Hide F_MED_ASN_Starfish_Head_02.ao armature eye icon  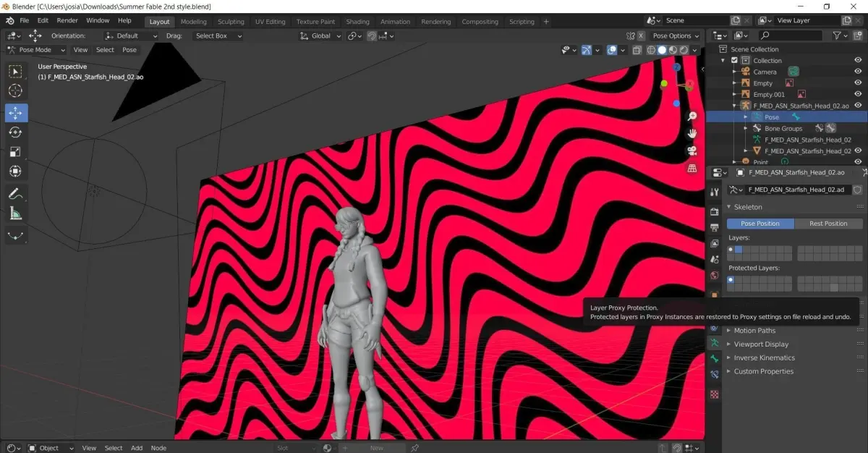pyautogui.click(x=859, y=106)
